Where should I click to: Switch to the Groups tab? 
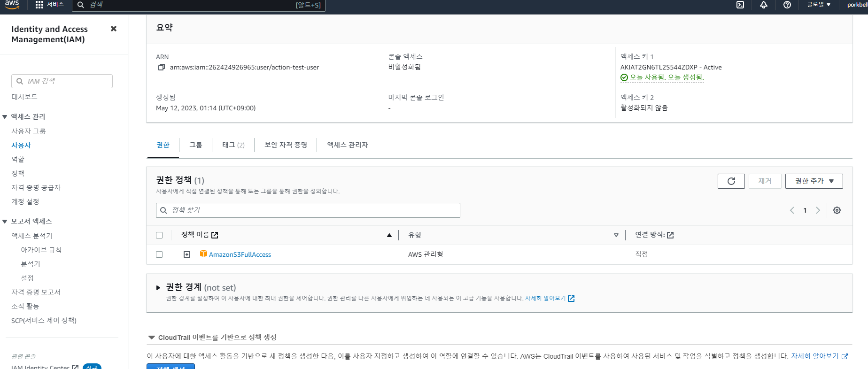196,145
